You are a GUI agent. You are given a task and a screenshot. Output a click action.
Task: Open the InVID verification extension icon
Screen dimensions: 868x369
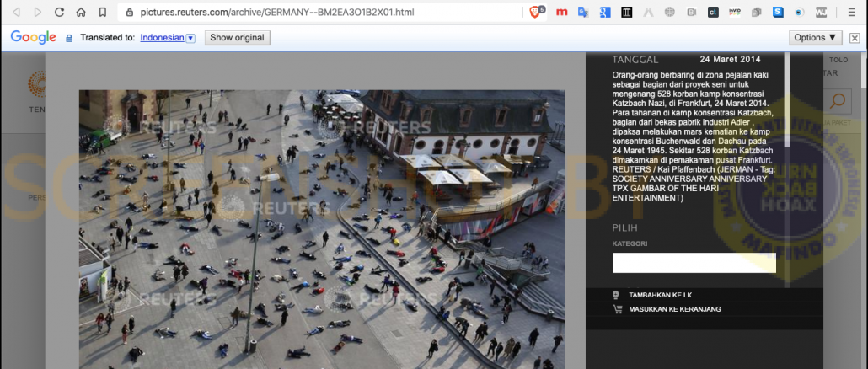click(x=735, y=12)
